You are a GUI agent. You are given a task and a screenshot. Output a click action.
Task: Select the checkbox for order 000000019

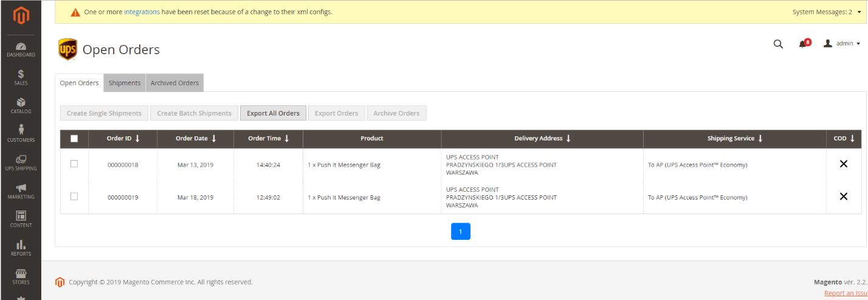tap(74, 196)
